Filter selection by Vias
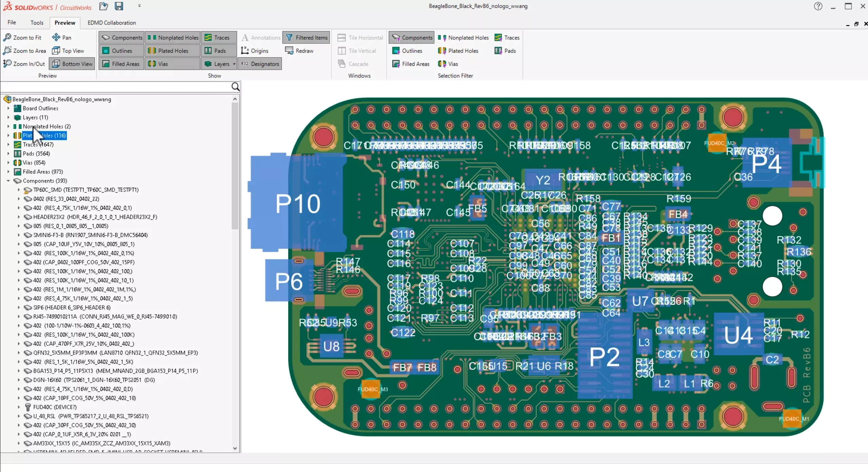Viewport: 868px width, 472px height. (448, 63)
